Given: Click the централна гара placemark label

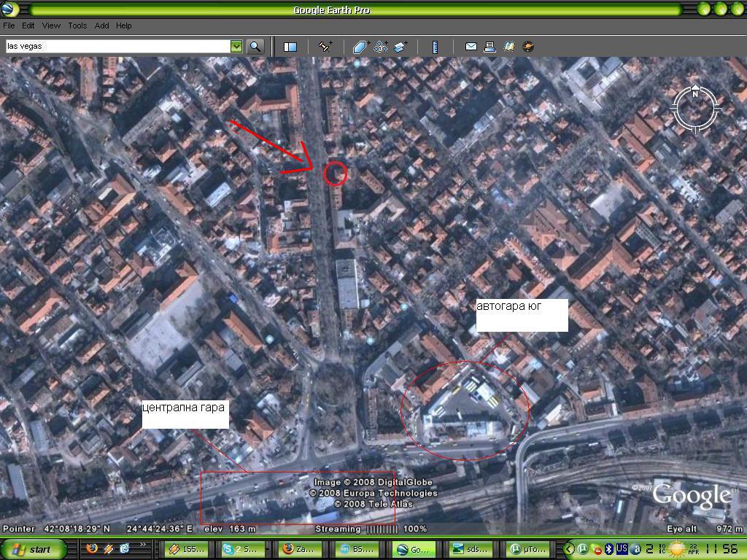Looking at the screenshot, I should pyautogui.click(x=185, y=414).
